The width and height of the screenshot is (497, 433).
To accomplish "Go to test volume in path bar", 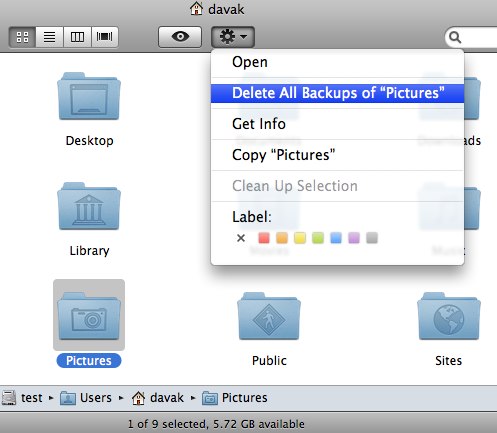I will [x=23, y=398].
